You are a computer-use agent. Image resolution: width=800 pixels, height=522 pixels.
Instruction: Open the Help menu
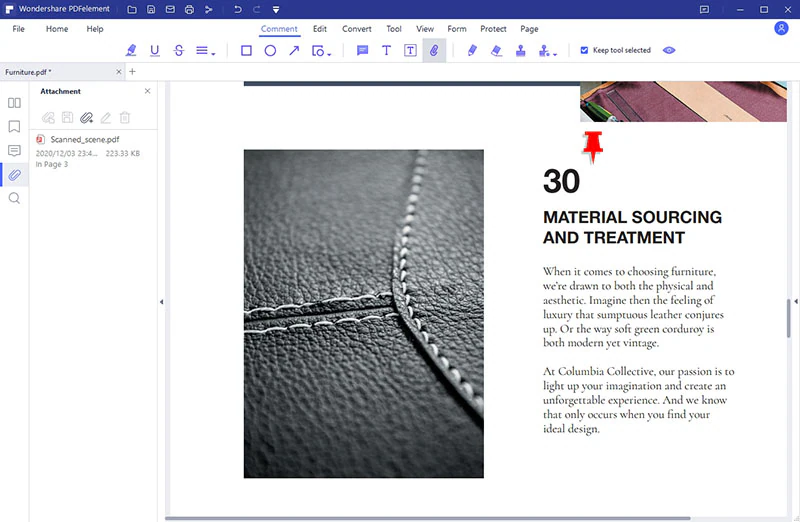tap(95, 29)
